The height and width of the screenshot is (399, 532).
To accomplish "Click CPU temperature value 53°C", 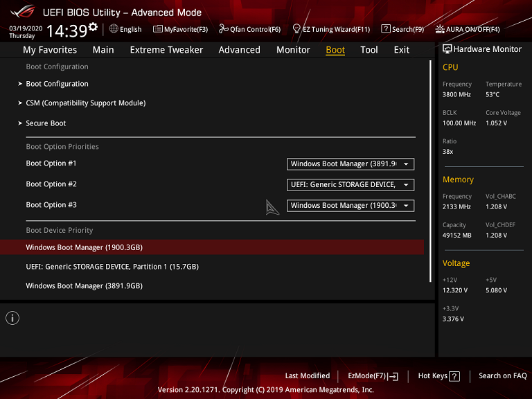I will click(493, 95).
